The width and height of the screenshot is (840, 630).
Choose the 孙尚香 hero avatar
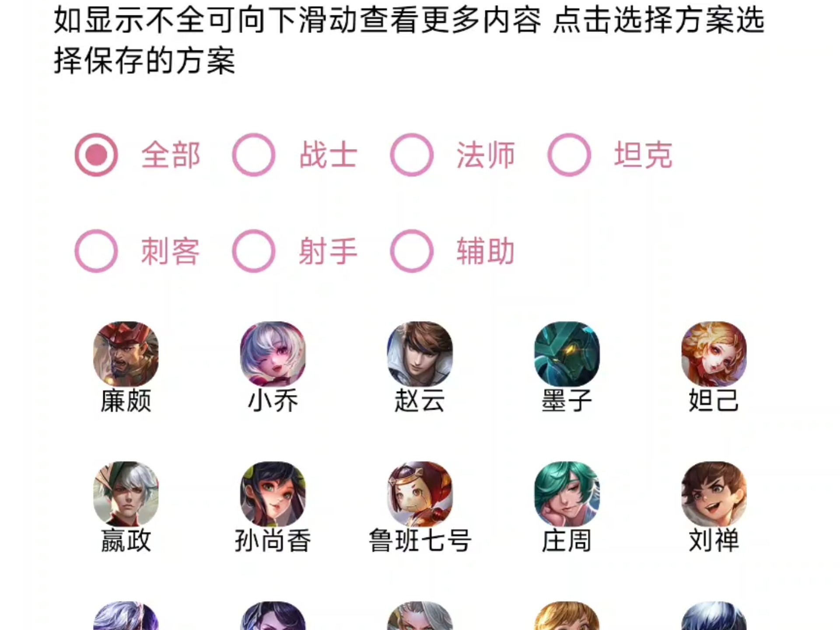point(273,494)
